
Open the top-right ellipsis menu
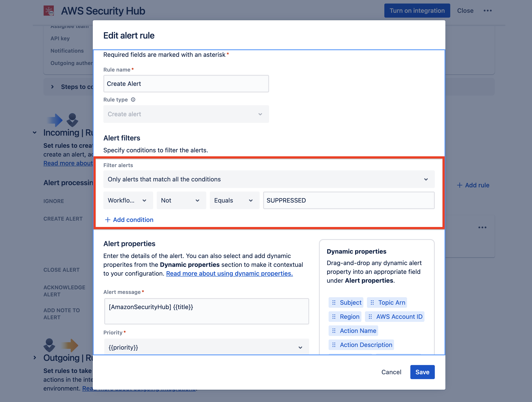tap(488, 10)
